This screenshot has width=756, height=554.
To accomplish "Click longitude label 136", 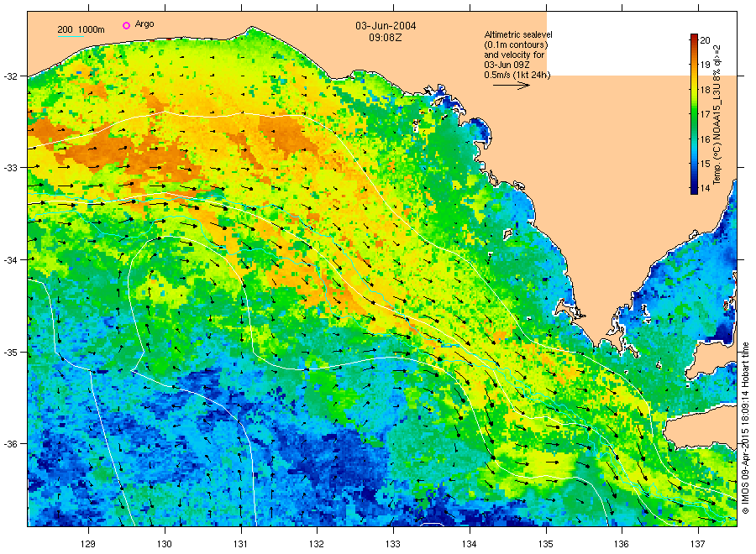I will (x=622, y=544).
